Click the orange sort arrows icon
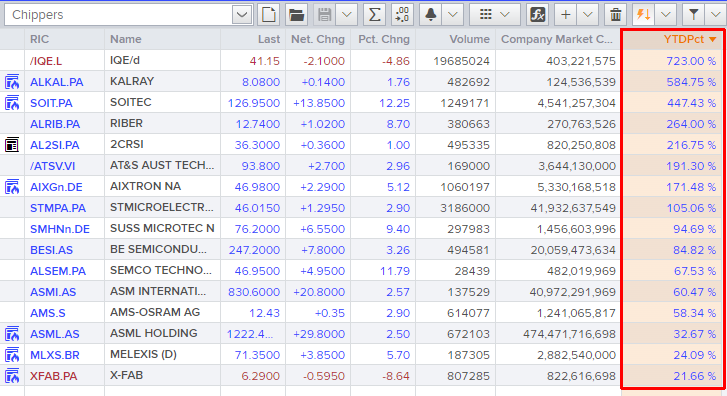 [644, 15]
